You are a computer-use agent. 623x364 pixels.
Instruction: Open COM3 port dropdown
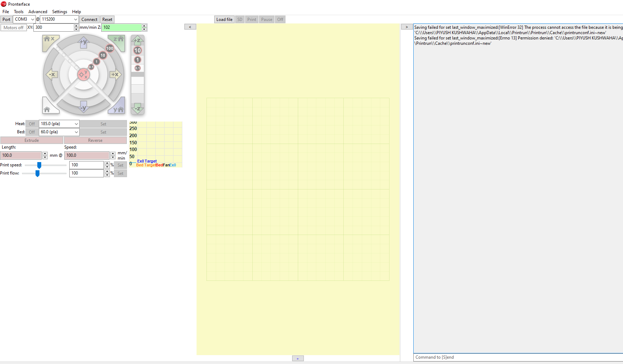32,19
